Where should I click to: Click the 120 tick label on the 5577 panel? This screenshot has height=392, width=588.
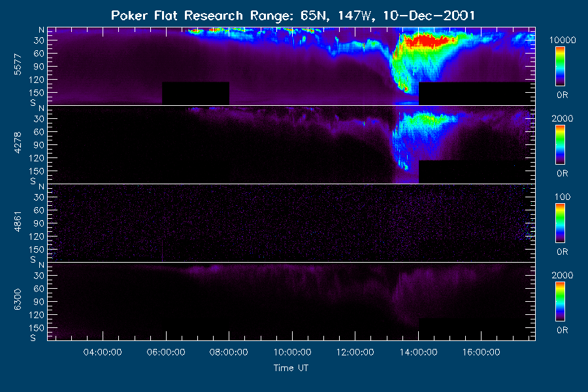37,80
